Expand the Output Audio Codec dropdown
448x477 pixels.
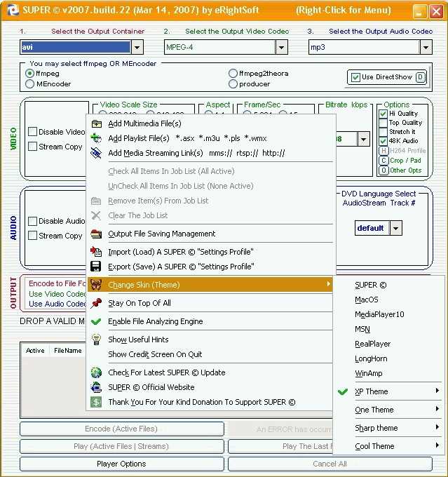426,47
